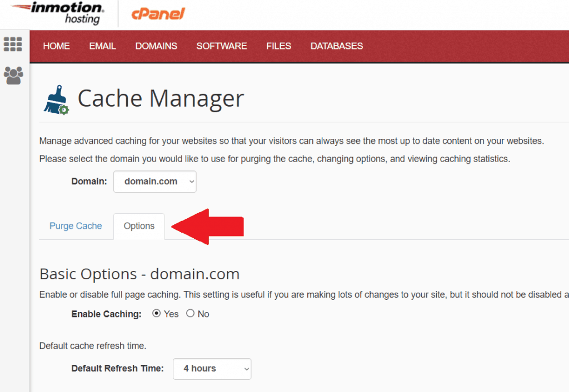Open the DATABASES menu

click(336, 46)
